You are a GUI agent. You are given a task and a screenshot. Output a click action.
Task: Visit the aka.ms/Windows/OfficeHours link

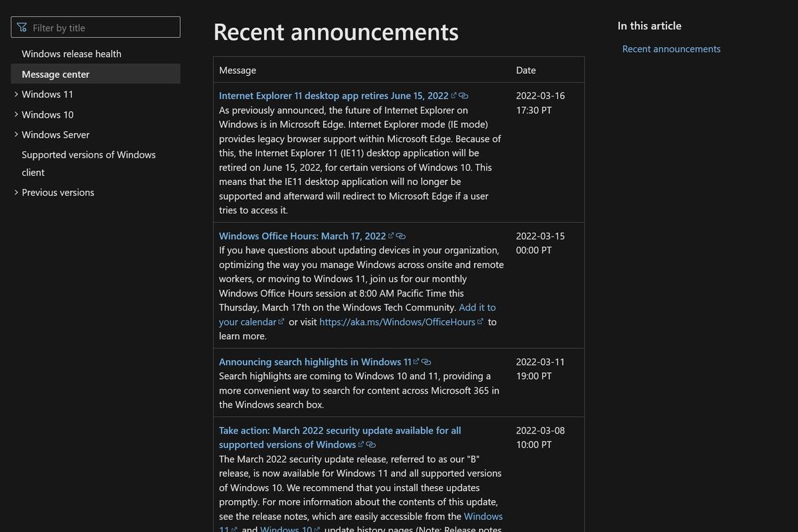click(398, 322)
